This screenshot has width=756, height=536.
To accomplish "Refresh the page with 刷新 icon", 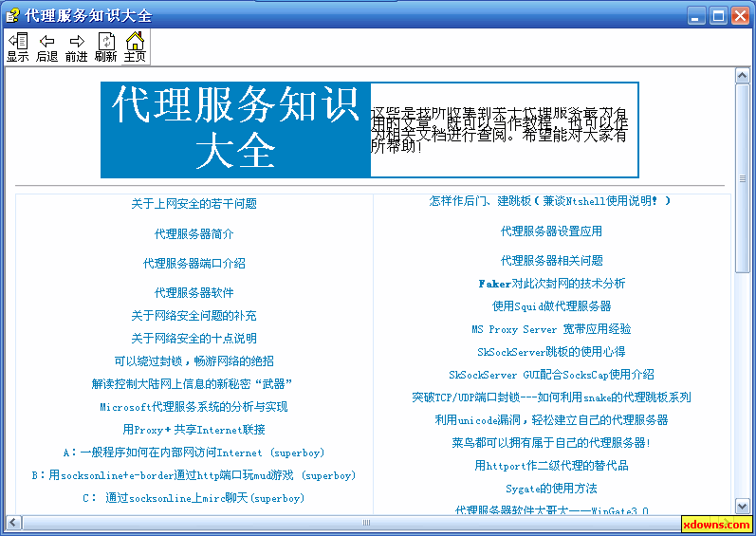I will pyautogui.click(x=105, y=46).
